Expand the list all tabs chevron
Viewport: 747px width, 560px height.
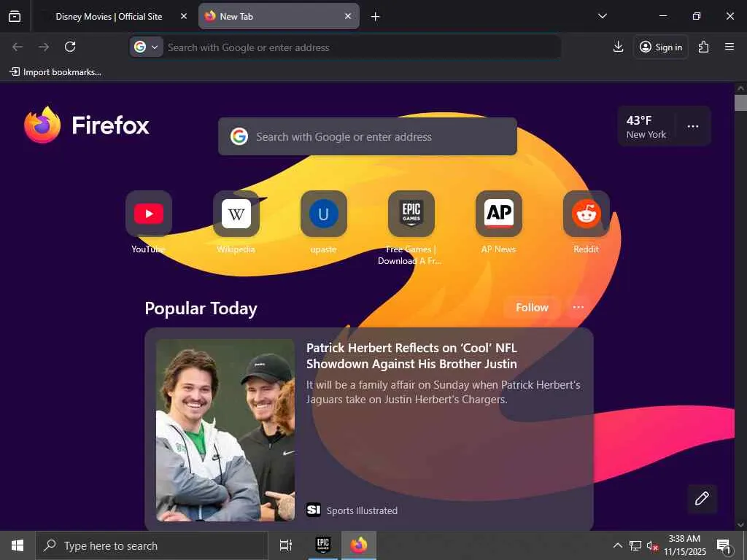point(602,16)
